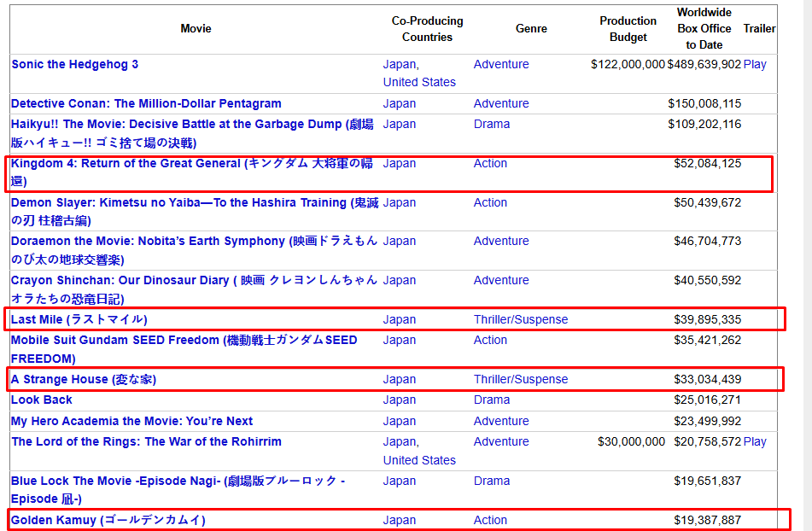Select the $40,550,592 box office value

click(707, 281)
